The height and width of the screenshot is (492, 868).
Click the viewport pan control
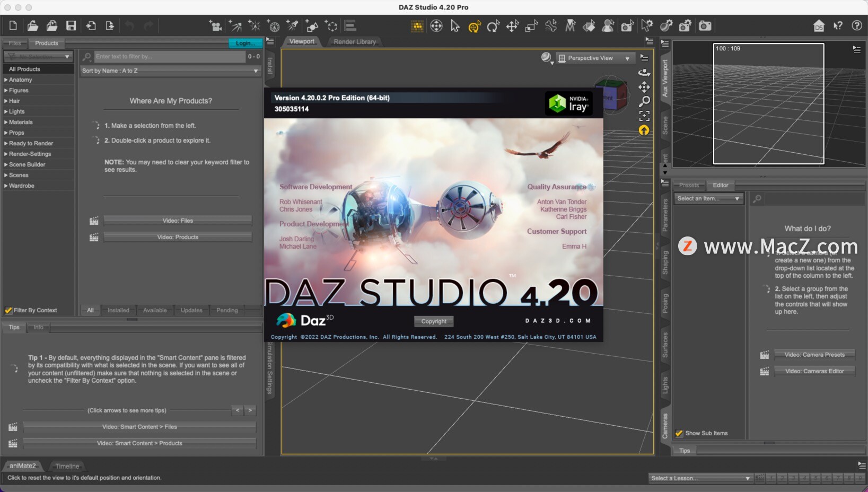[x=644, y=87]
